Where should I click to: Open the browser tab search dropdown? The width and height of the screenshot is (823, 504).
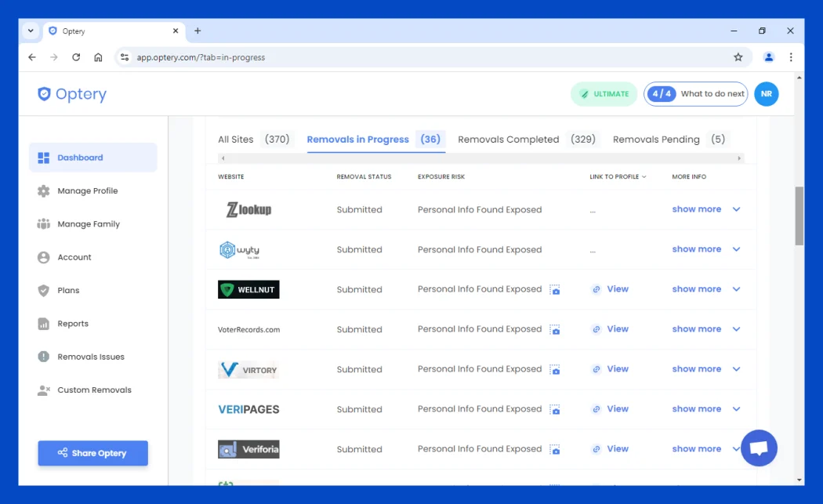pyautogui.click(x=31, y=31)
